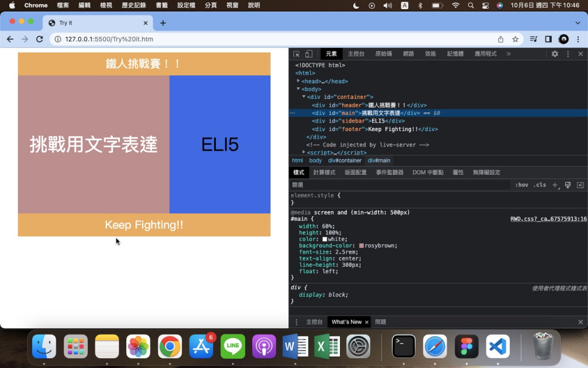The image size is (588, 368).
Task: Switch to the 網路 panel tab
Action: (408, 53)
